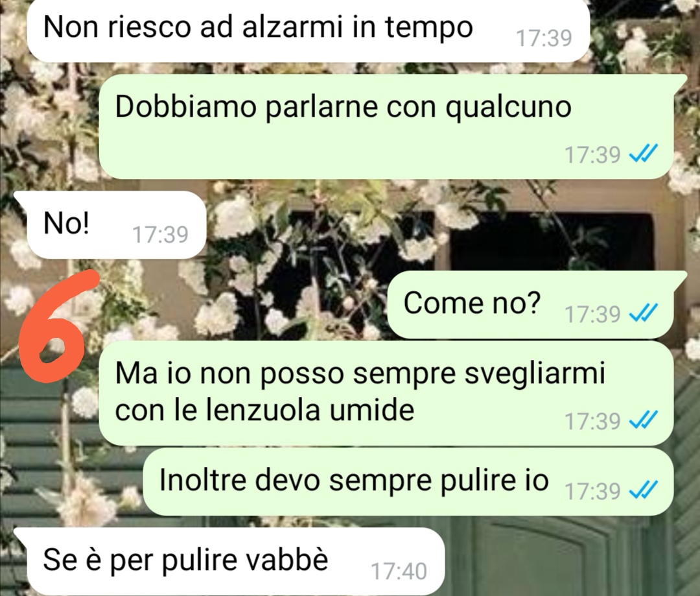Select the "Inoltre devo sempre pulire io" bubble
Image resolution: width=700 pixels, height=596 pixels.
coord(408,482)
